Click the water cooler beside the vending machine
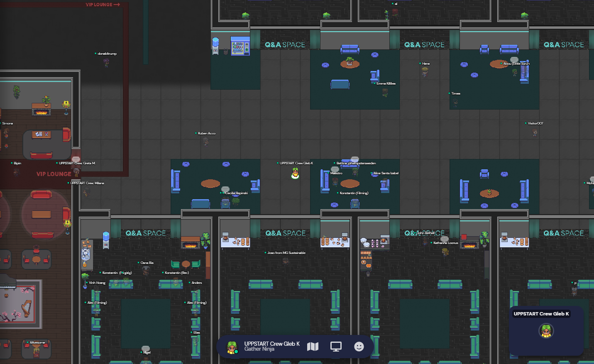This screenshot has height=364, width=594. [x=215, y=46]
